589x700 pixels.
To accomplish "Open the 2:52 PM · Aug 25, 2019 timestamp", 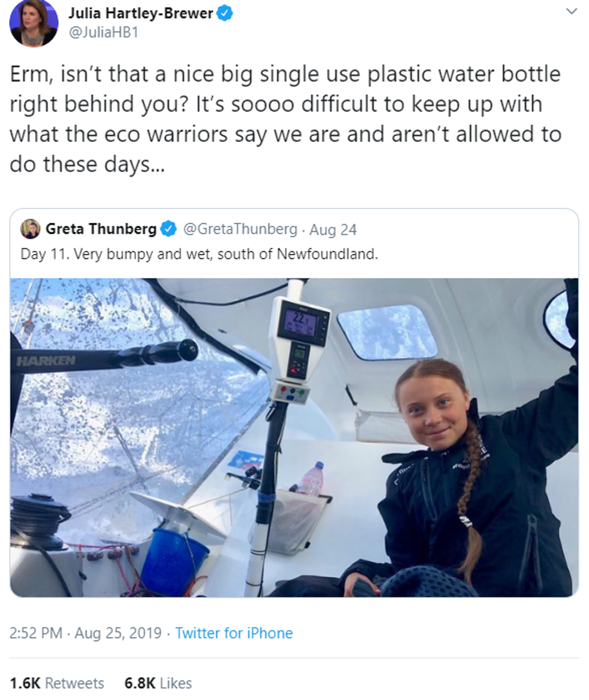I will (86, 633).
